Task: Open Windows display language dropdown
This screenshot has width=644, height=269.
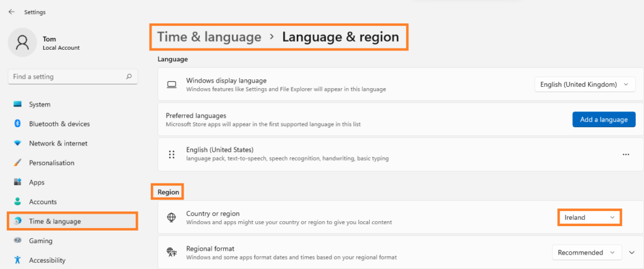Action: coord(584,84)
